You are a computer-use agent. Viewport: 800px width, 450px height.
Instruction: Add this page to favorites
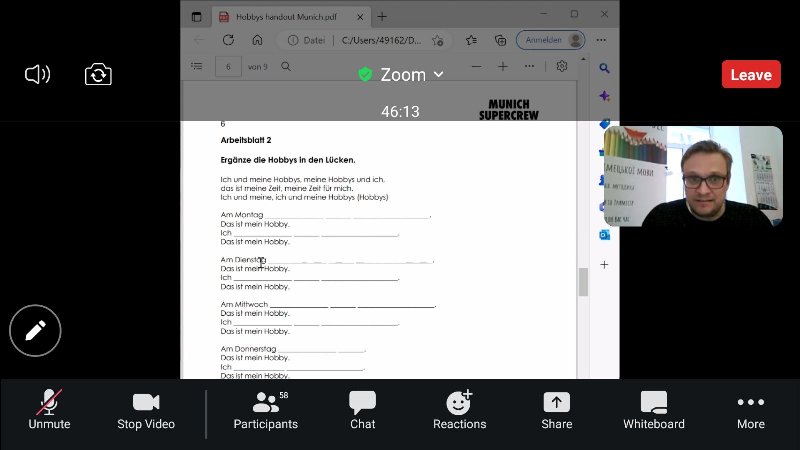click(437, 40)
